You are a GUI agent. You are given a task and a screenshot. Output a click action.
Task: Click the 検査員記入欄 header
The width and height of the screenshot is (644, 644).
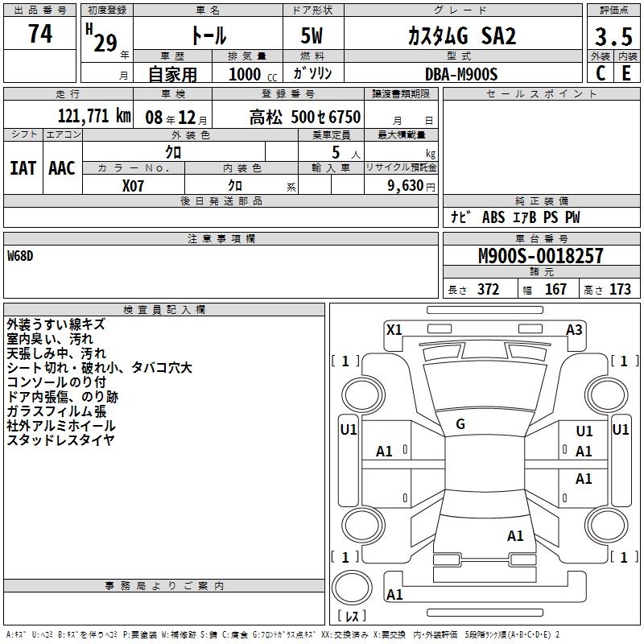[164, 310]
